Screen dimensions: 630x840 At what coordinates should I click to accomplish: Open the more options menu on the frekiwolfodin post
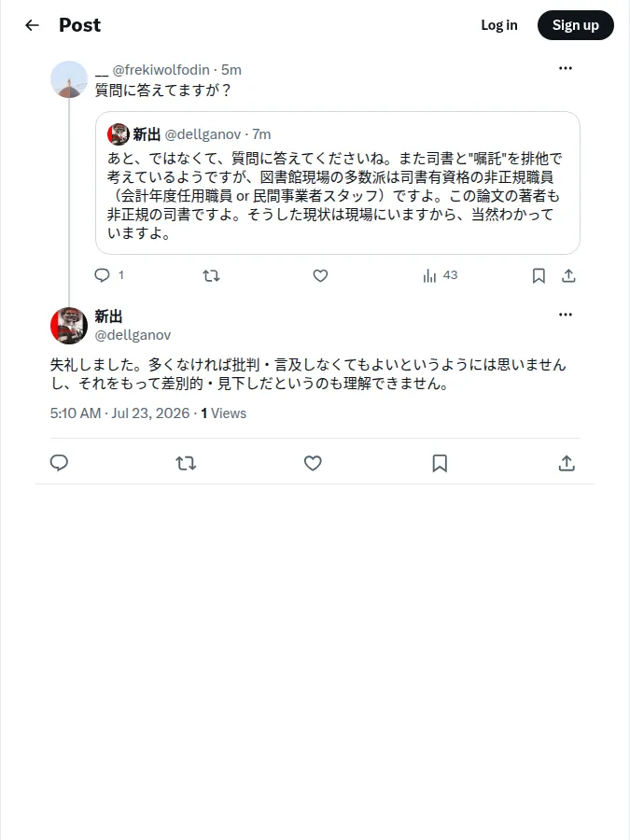[566, 68]
